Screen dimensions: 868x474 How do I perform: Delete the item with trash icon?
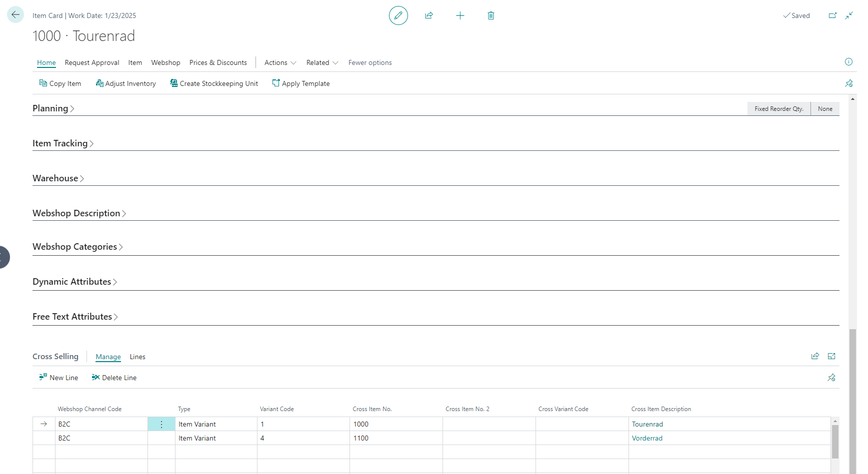point(491,15)
